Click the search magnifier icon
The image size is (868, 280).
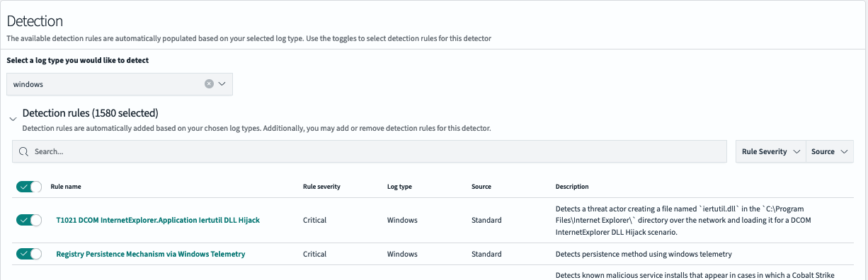click(x=23, y=151)
